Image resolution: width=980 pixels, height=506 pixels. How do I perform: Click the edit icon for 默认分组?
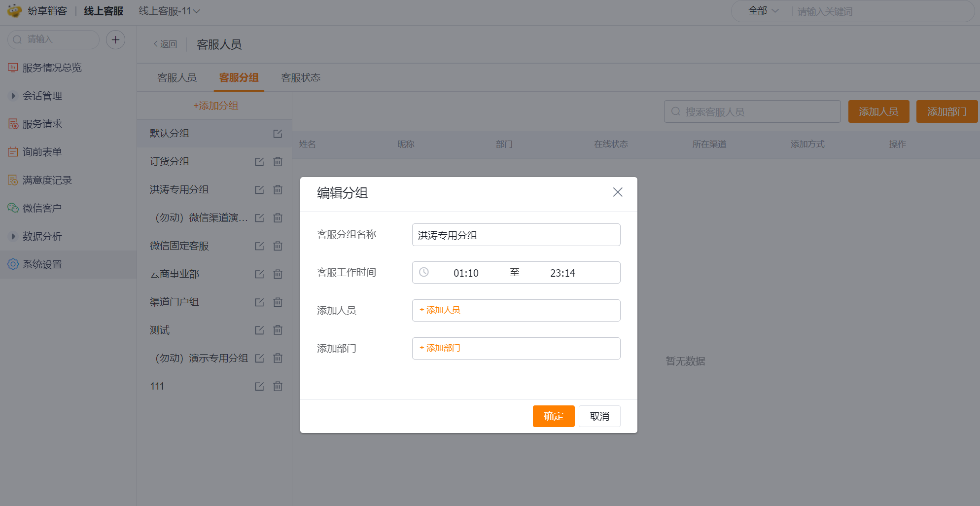pyautogui.click(x=278, y=134)
